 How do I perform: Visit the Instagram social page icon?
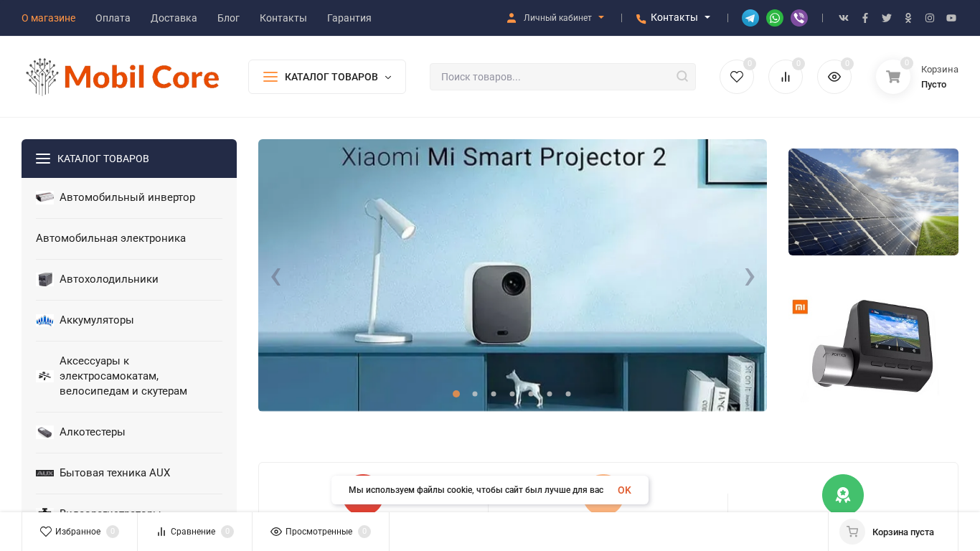[x=930, y=18]
